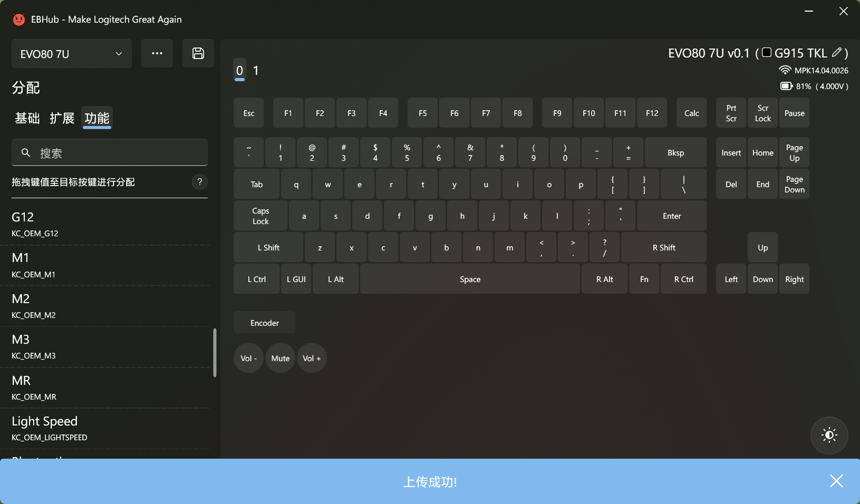Click the question mark help icon

[x=199, y=182]
